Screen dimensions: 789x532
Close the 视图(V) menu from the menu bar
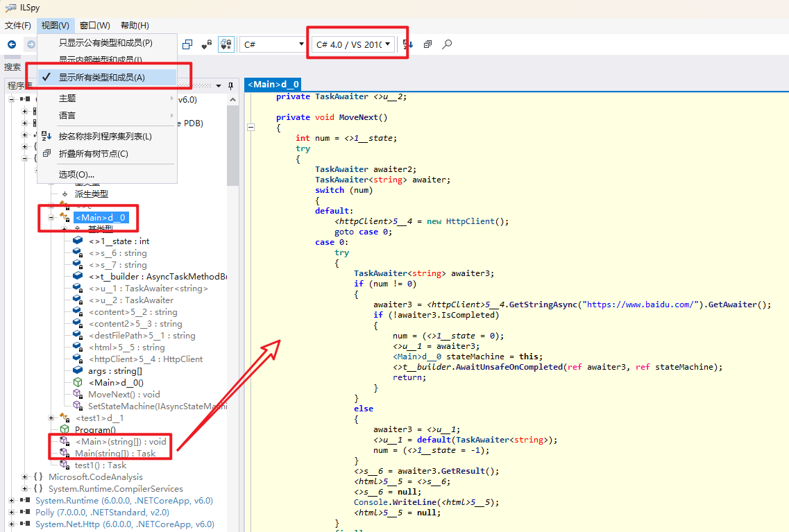point(56,25)
